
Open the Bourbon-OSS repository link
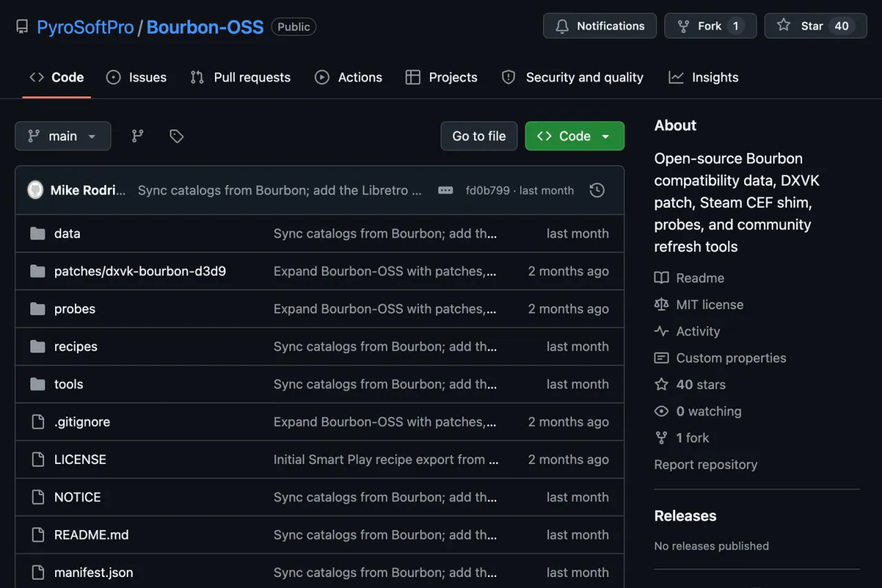[x=205, y=27]
